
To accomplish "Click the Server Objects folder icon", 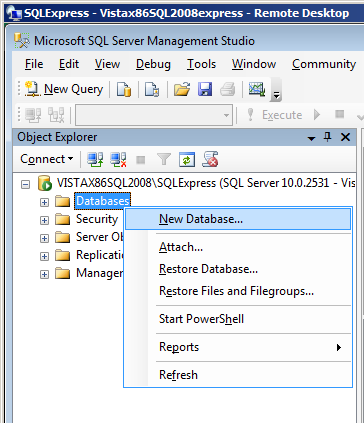I will [x=62, y=238].
